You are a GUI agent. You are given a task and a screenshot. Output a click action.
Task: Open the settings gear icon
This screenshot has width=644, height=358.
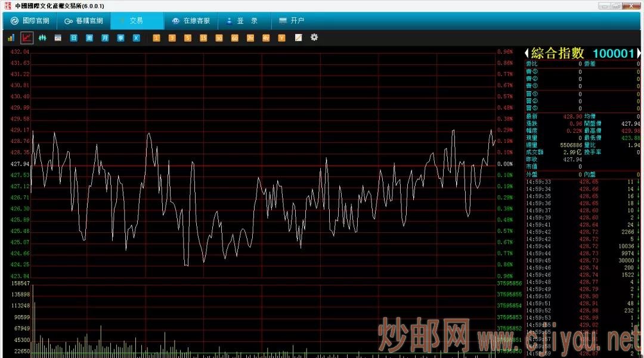coord(314,38)
